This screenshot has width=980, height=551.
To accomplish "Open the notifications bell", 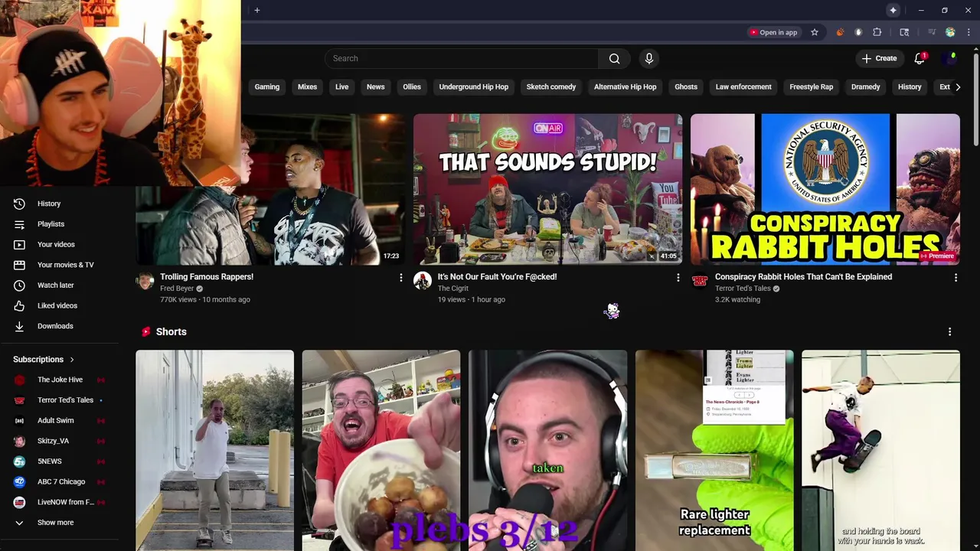I will click(x=920, y=58).
